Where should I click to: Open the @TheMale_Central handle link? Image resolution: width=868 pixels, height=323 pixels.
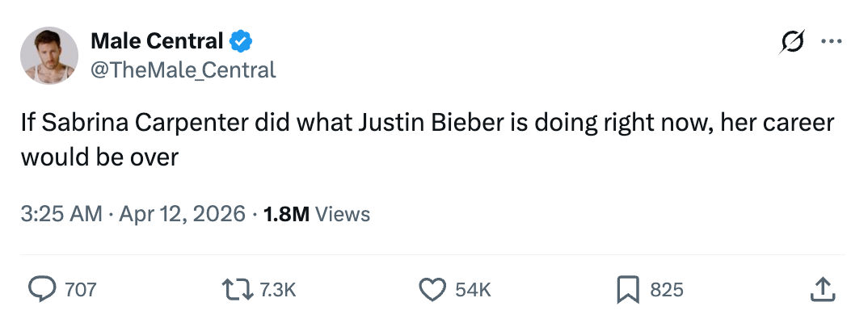point(183,70)
